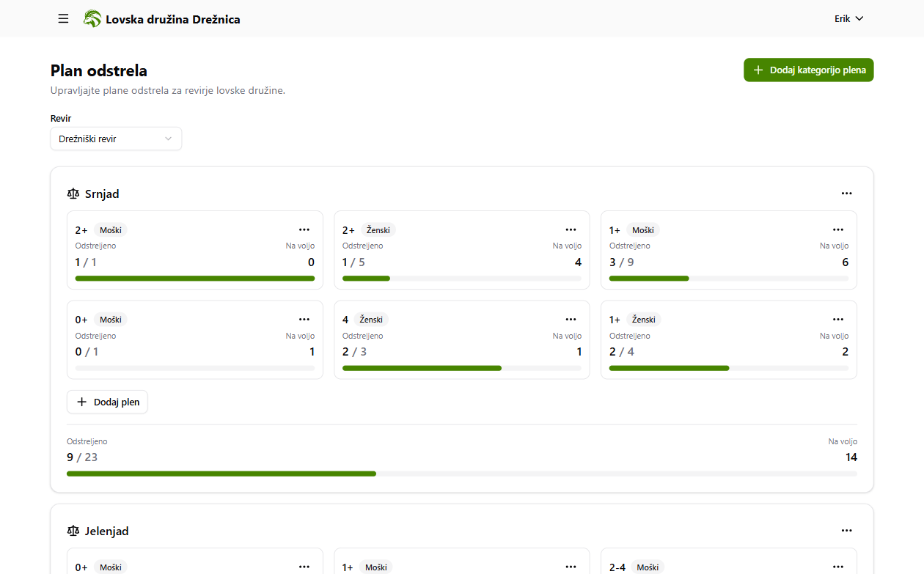Open options menu for Srnjad category
This screenshot has width=924, height=574.
point(846,194)
